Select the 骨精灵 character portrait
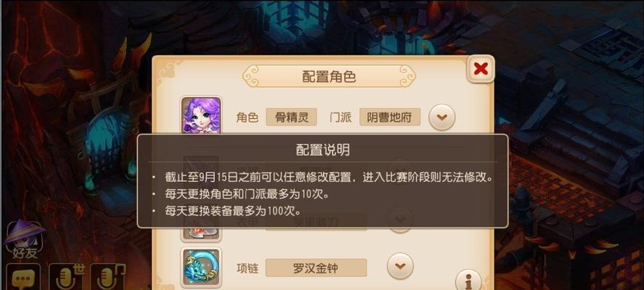This screenshot has height=290, width=644. [x=201, y=115]
